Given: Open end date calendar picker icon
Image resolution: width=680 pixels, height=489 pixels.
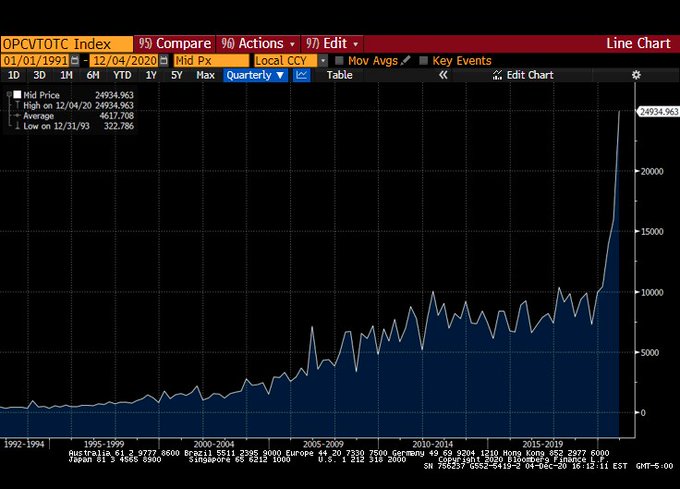Looking at the screenshot, I should tap(163, 60).
